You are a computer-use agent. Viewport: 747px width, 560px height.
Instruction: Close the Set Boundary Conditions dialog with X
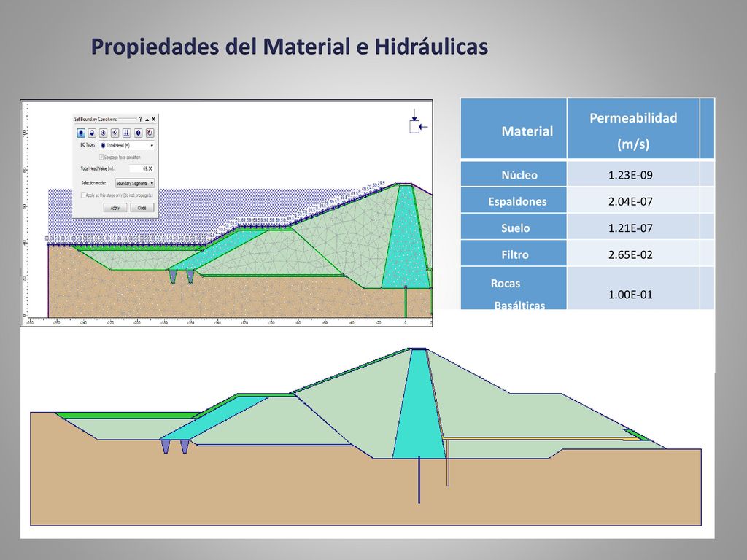[x=153, y=119]
